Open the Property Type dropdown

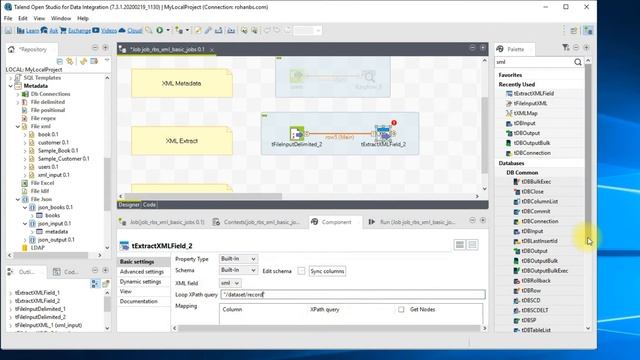[238, 259]
